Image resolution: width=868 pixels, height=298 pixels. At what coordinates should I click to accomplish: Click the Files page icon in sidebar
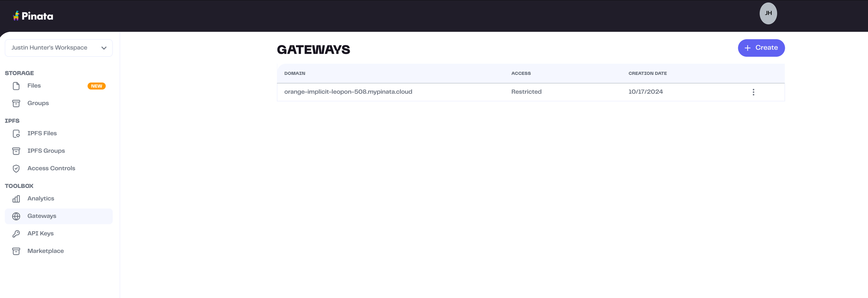(16, 86)
